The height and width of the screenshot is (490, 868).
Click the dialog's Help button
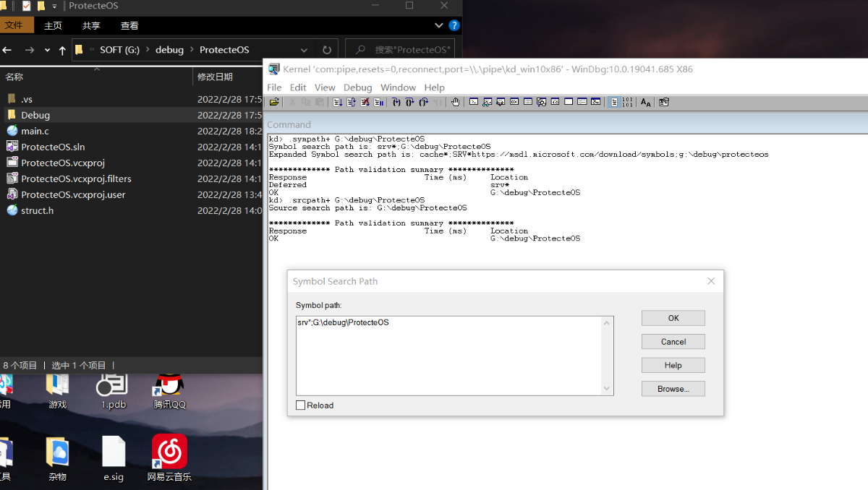click(673, 366)
